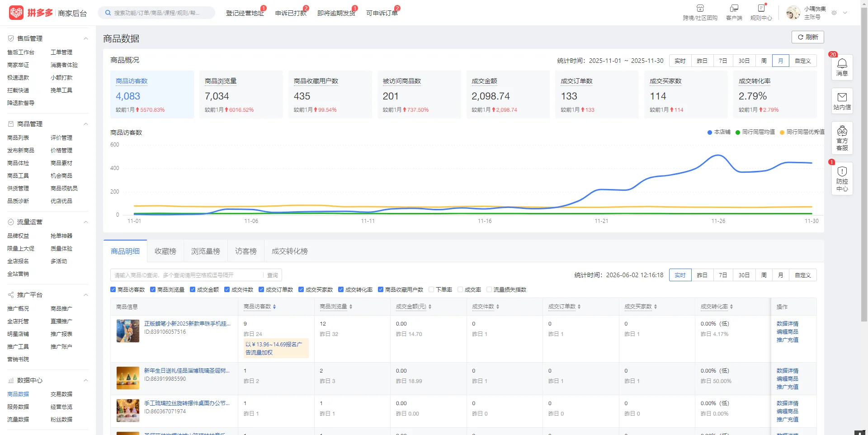Open 数据详情 for product ID 839106057516

pos(788,324)
